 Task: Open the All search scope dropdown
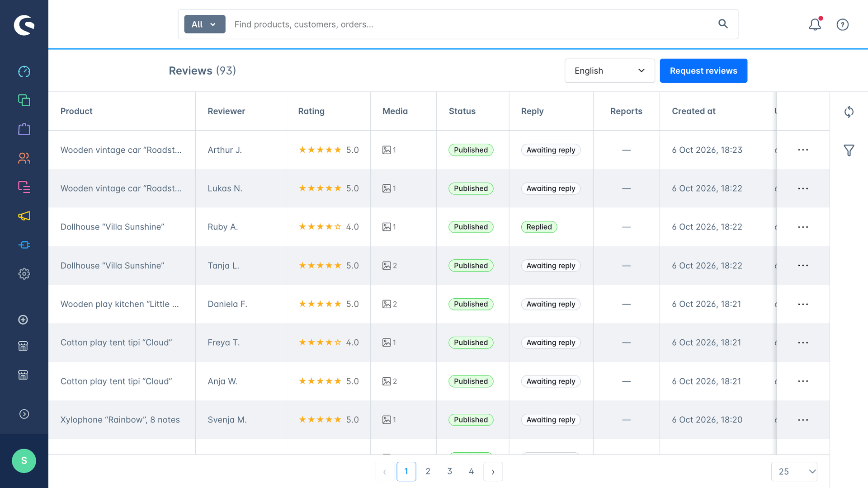click(x=205, y=24)
